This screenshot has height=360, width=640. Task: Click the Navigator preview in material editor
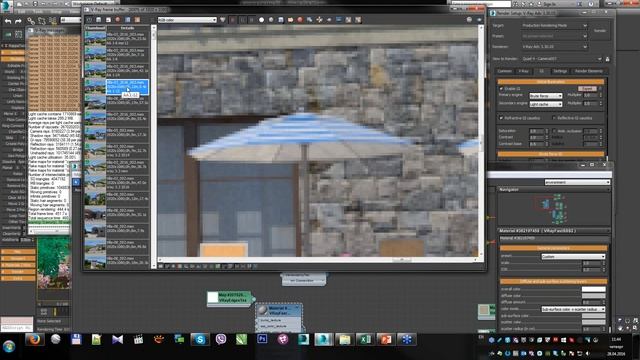click(x=553, y=209)
